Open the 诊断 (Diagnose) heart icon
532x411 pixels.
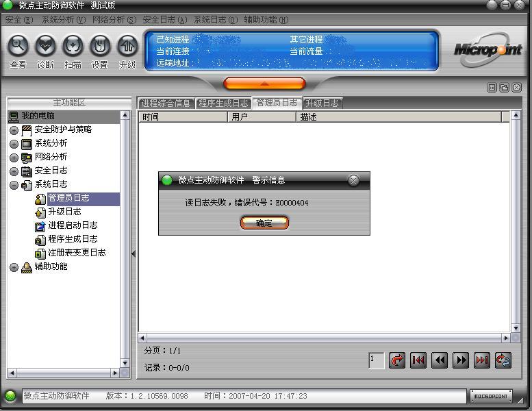45,45
